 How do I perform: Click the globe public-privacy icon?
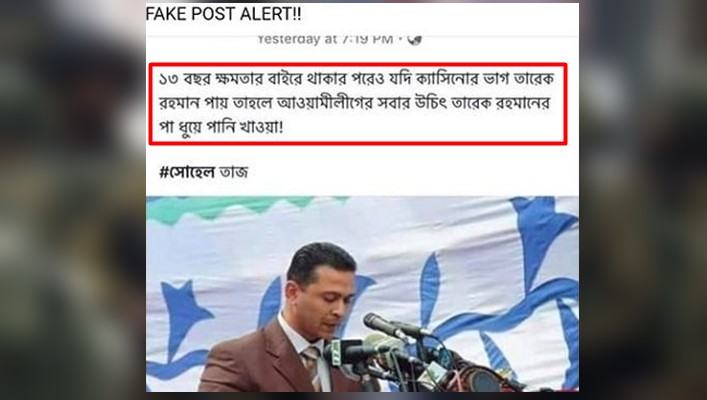tap(414, 40)
